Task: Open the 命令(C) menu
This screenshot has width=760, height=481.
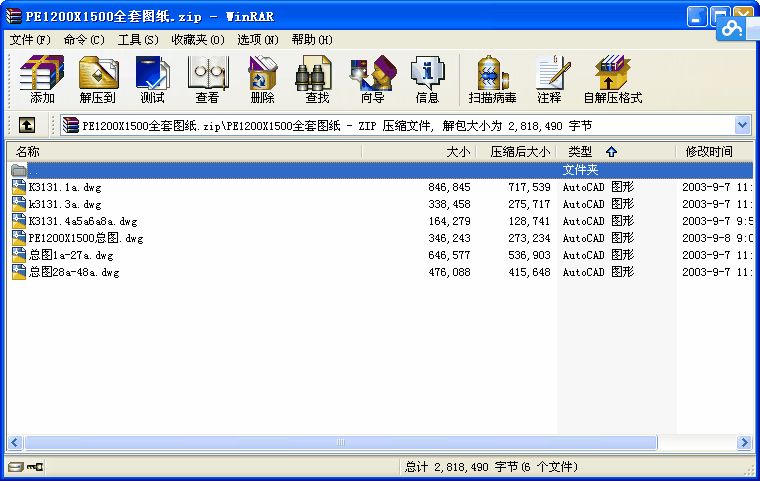Action: pyautogui.click(x=84, y=40)
